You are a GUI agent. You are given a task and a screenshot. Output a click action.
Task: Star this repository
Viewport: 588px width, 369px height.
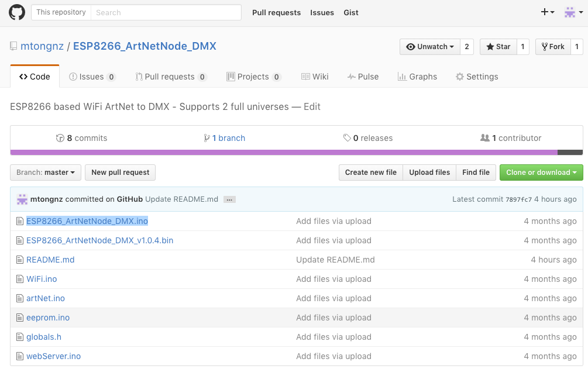tap(498, 47)
